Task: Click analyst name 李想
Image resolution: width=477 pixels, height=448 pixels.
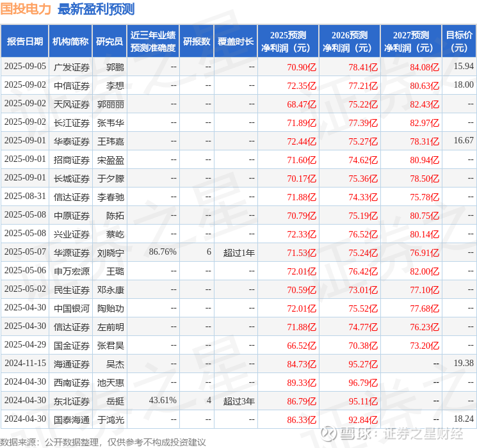Action: coord(115,86)
